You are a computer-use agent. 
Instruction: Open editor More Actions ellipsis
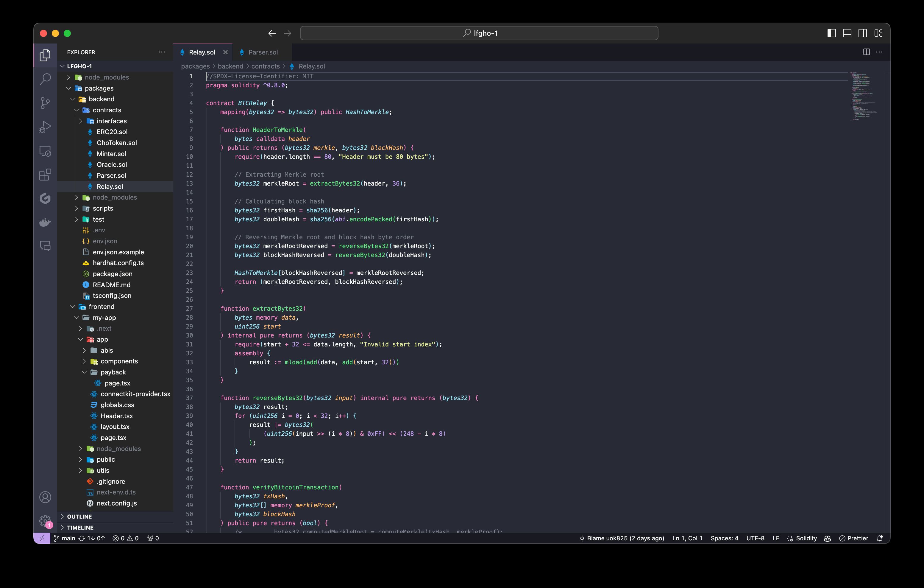click(x=879, y=52)
